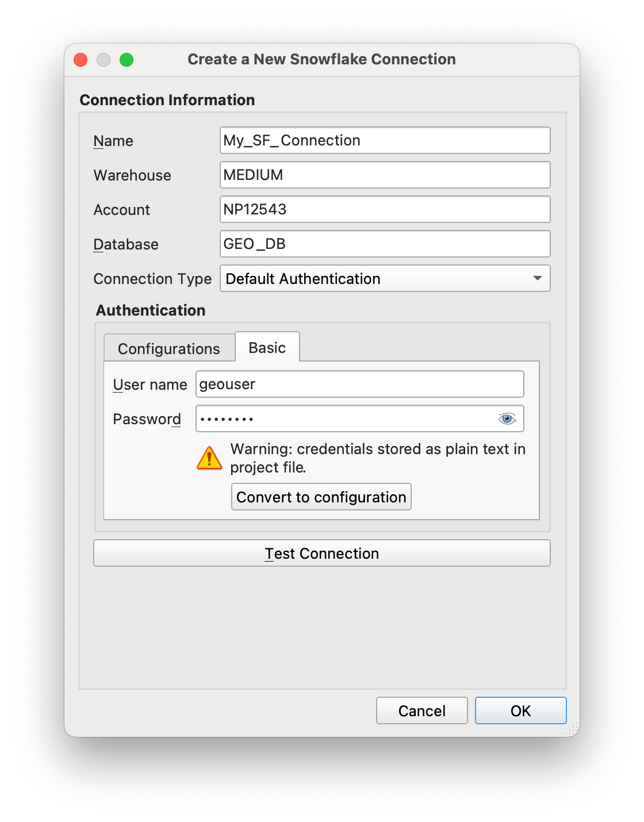Click the Connection Type label
The height and width of the screenshot is (822, 644).
[152, 279]
